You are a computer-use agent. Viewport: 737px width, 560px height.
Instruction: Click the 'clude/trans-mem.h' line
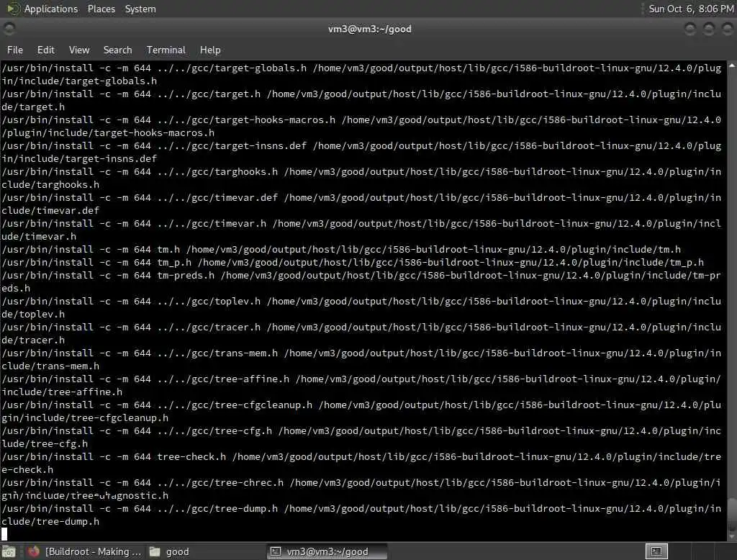(x=50, y=366)
